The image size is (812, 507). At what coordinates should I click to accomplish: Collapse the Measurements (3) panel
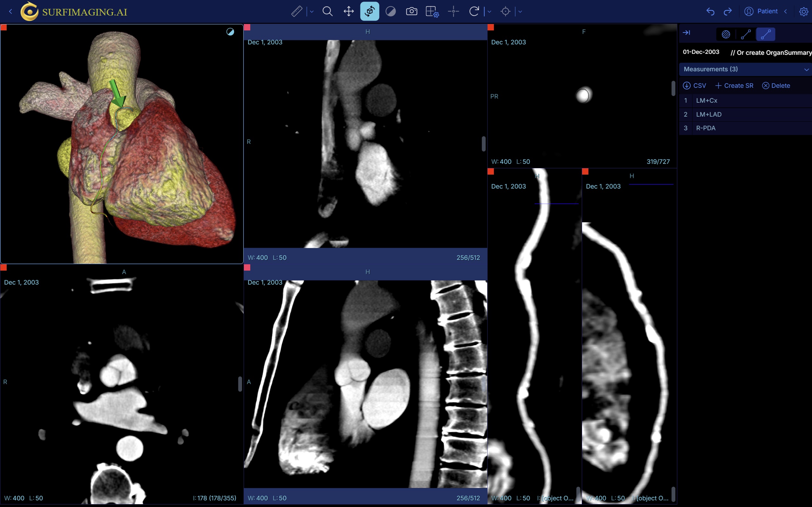[806, 69]
